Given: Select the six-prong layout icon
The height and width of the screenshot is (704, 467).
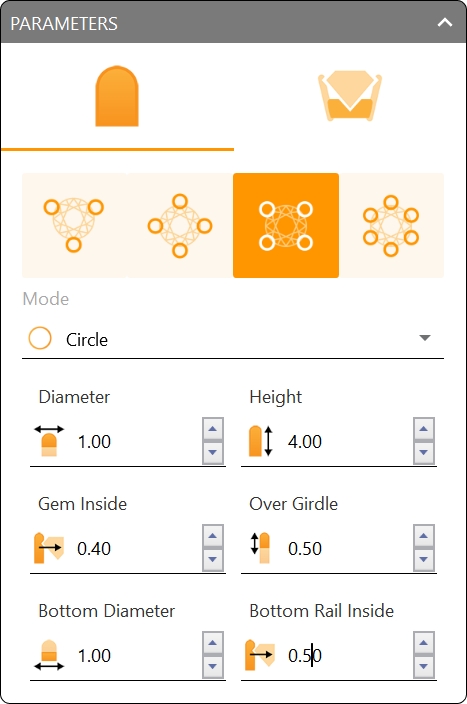Looking at the screenshot, I should click(391, 225).
